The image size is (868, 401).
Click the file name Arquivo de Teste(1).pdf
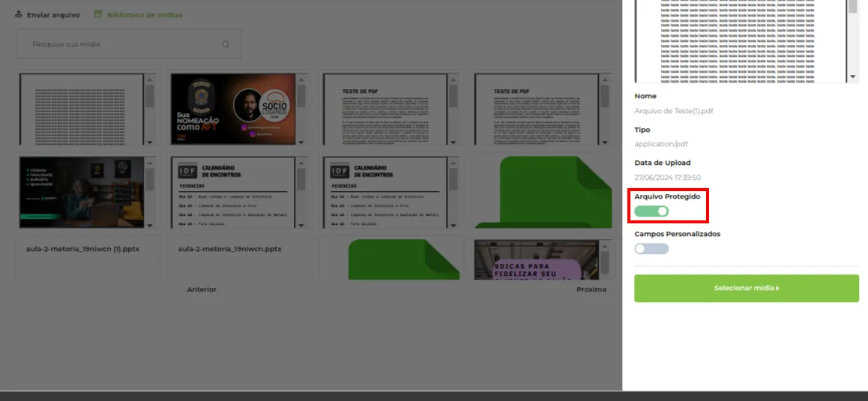(674, 111)
